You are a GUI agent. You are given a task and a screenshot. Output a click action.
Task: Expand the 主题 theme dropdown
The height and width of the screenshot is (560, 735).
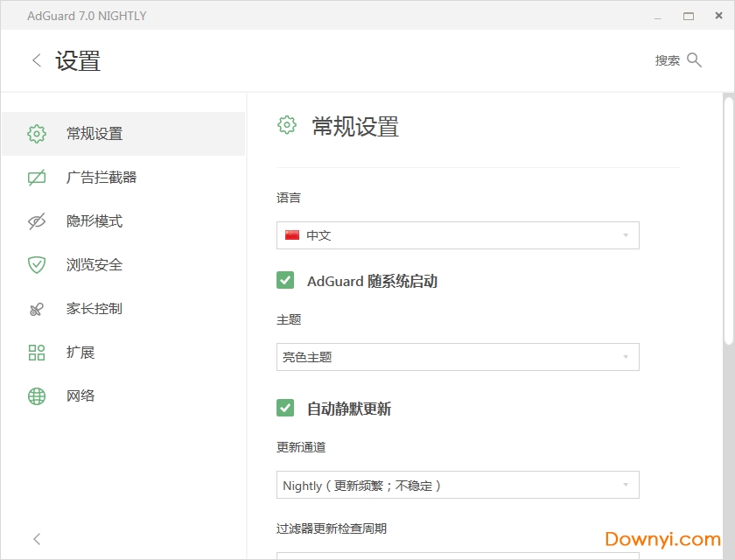(457, 357)
